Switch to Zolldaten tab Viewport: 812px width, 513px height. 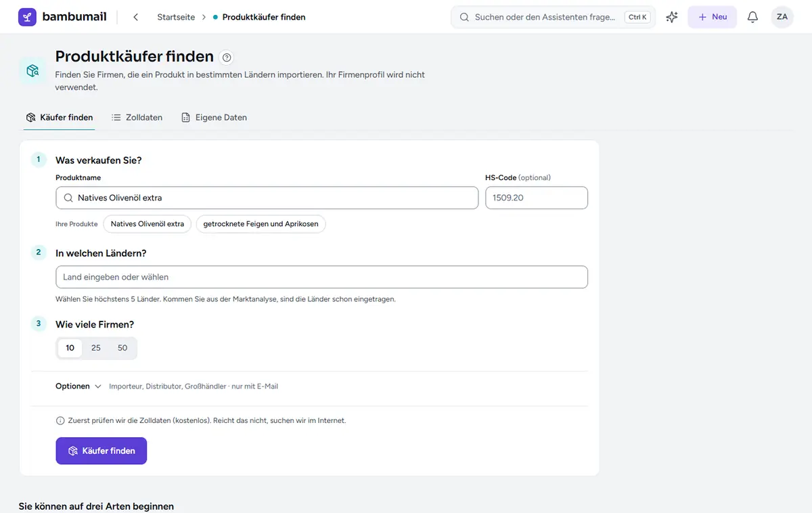click(137, 117)
